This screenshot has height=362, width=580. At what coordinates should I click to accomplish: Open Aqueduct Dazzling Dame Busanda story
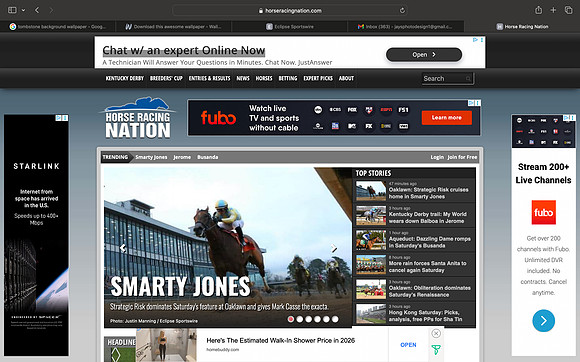click(429, 242)
